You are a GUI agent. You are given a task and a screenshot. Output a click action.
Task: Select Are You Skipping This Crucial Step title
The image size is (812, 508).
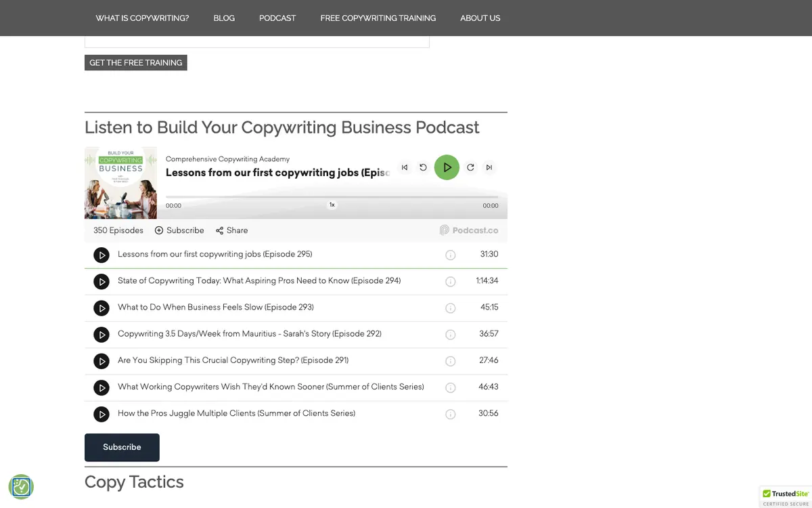point(233,360)
